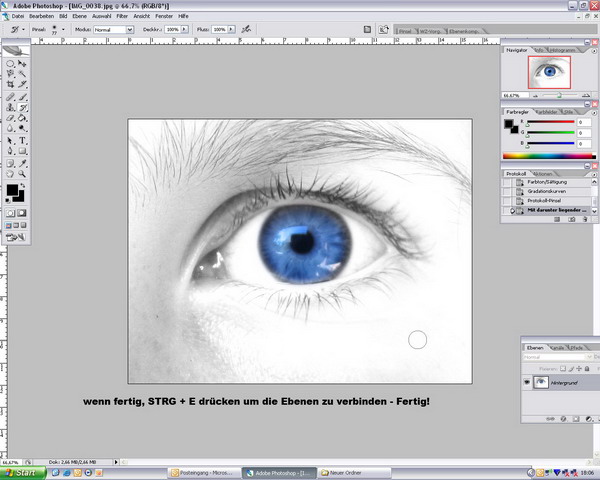Click the Windows Start button
Viewport: 600px width, 480px height.
tap(23, 473)
